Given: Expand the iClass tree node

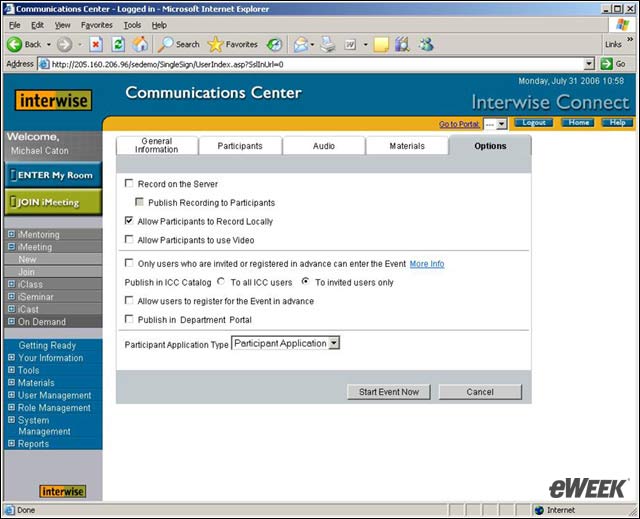Looking at the screenshot, I should [11, 284].
